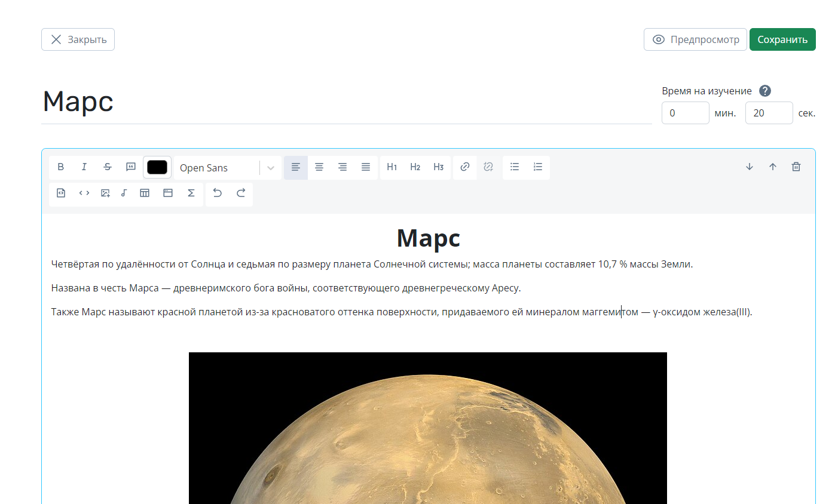Open Предпросмотр preview
Image resolution: width=838 pixels, height=504 pixels.
[695, 39]
